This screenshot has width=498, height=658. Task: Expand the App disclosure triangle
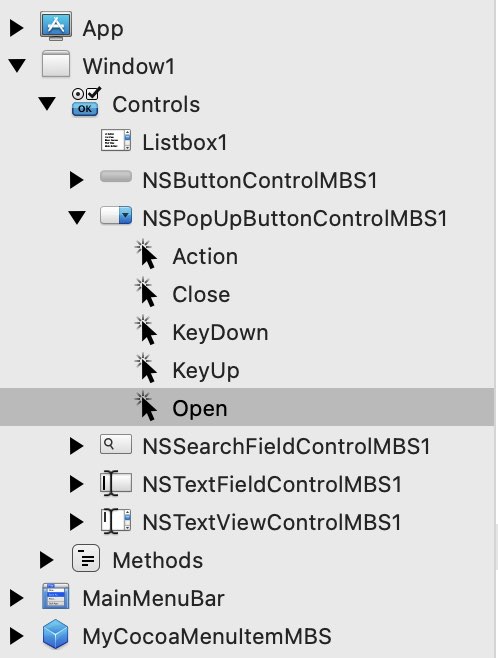pos(16,28)
